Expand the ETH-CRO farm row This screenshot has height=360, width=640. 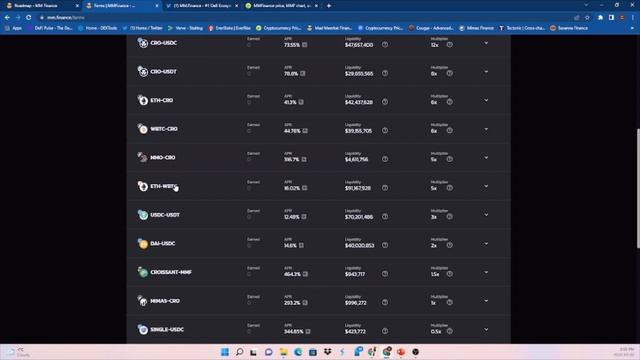(486, 100)
